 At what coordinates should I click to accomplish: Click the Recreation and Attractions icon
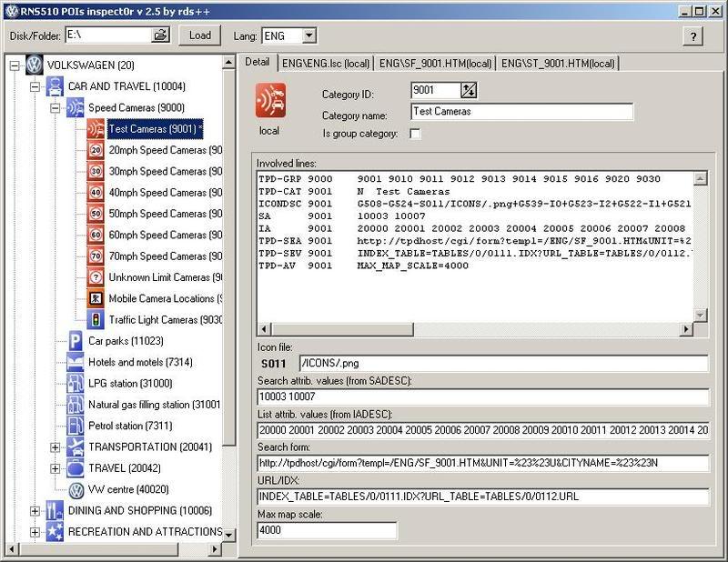55,532
